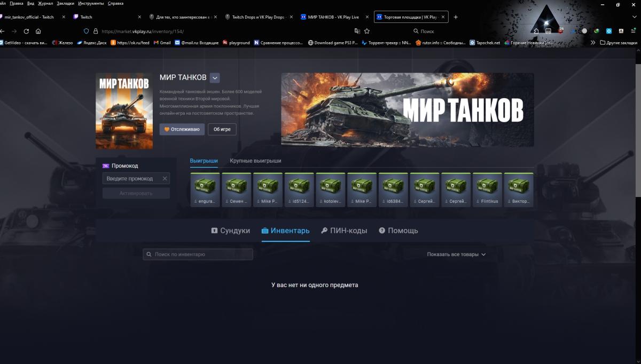Open the Закладки menu
The image size is (641, 364).
pos(65,3)
